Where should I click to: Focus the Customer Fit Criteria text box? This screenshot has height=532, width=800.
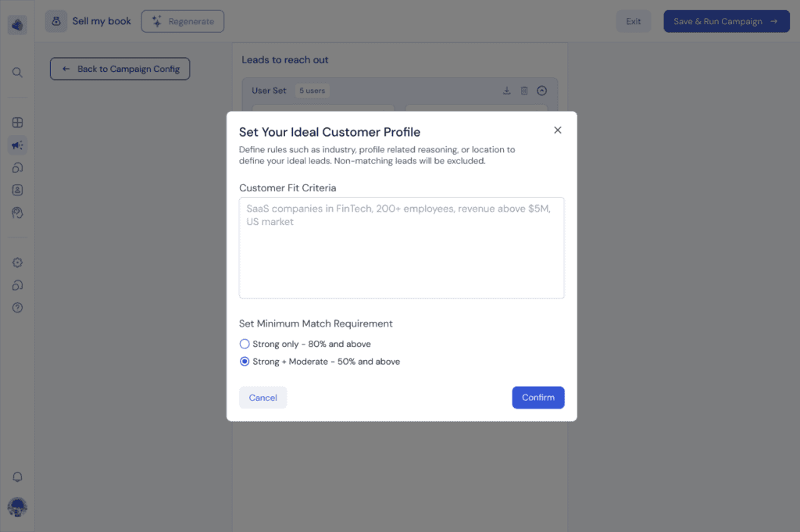(402, 248)
